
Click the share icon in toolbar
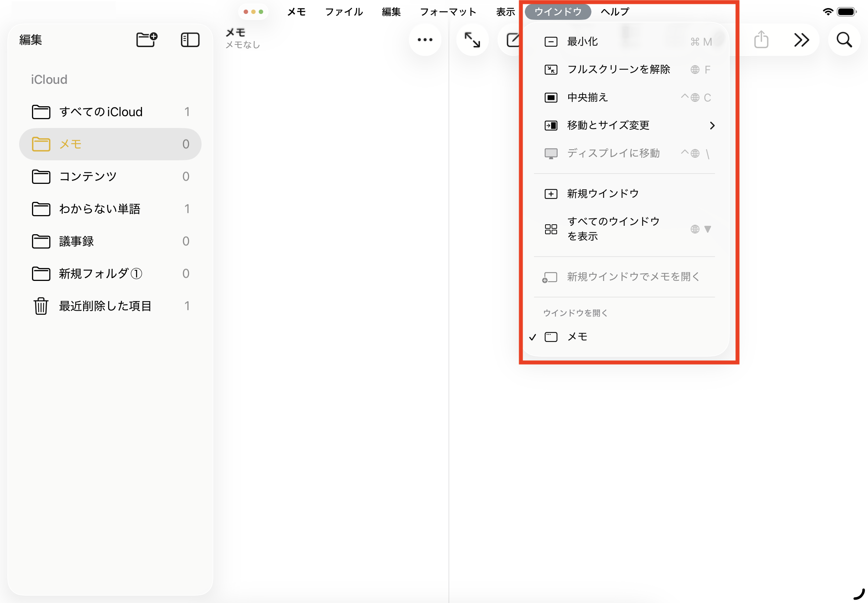[761, 40]
